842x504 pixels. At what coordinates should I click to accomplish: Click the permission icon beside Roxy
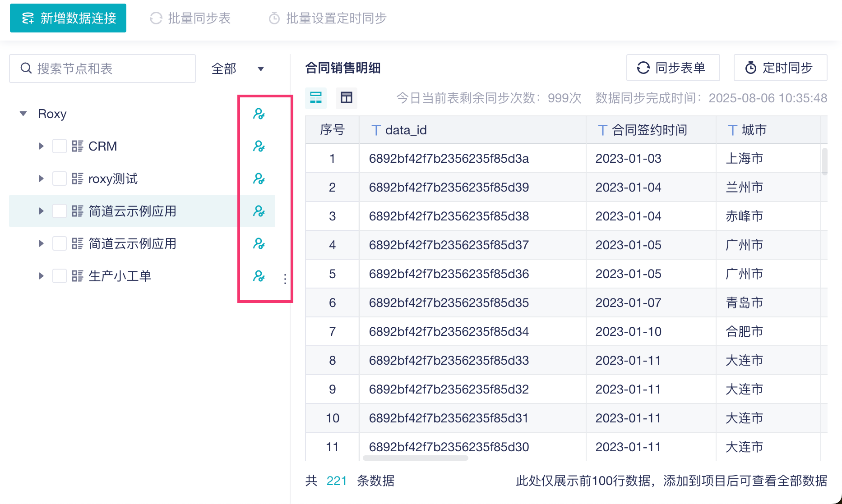[259, 114]
